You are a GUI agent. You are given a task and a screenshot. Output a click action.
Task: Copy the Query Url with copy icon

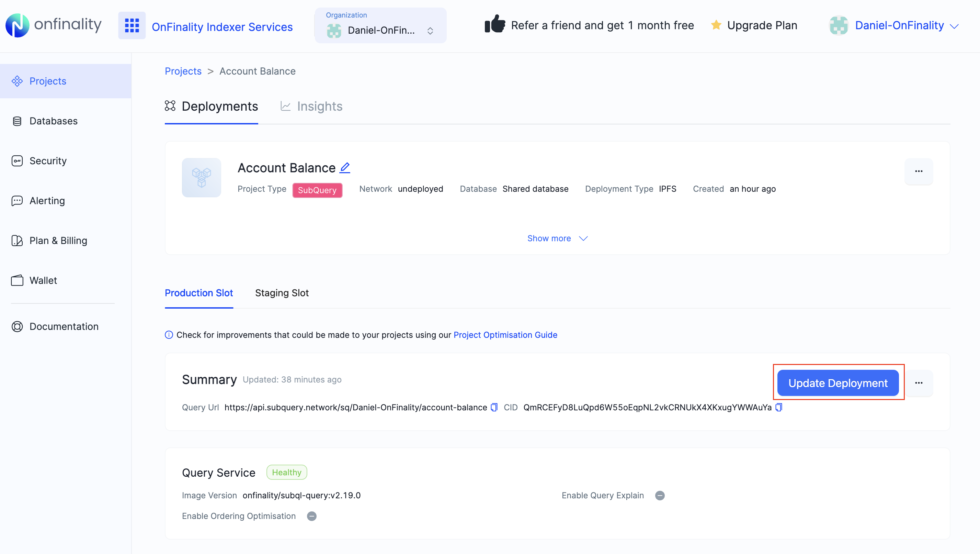[x=494, y=407]
